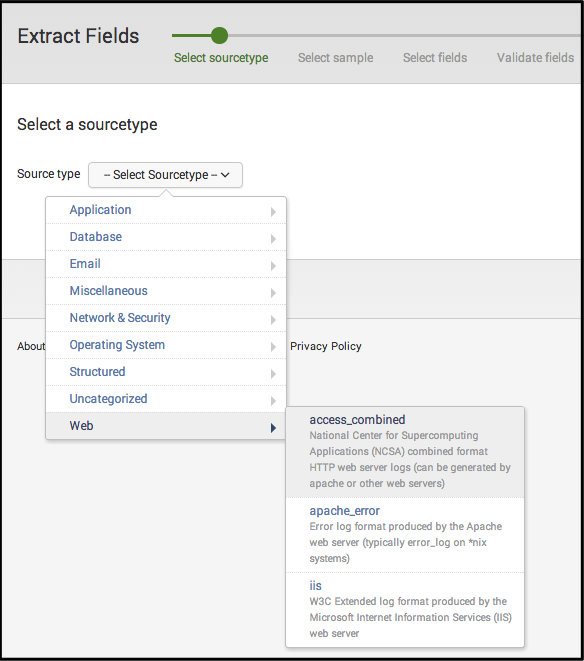This screenshot has width=584, height=661.
Task: Jump to the Select fields step
Action: 435,58
